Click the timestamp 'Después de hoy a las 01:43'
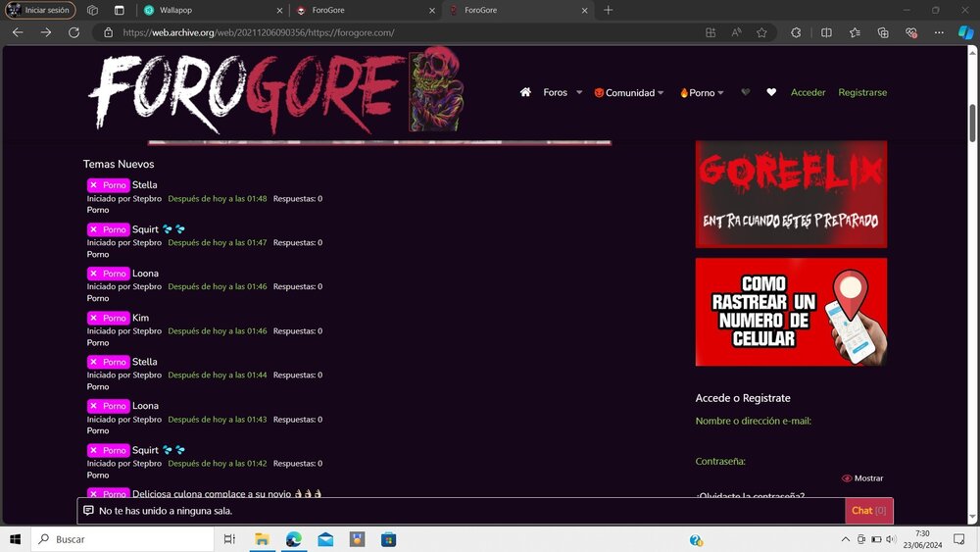Viewport: 980px width, 552px height. [x=218, y=420]
